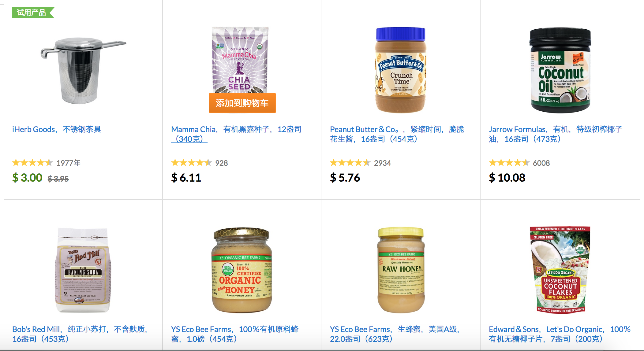View the Let's Do Organic coconut flakes image
The width and height of the screenshot is (644, 351).
tap(560, 269)
